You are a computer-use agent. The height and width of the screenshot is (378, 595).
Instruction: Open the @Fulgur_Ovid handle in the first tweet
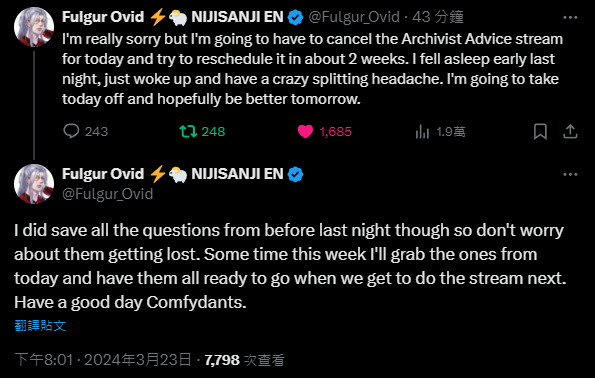pyautogui.click(x=354, y=17)
